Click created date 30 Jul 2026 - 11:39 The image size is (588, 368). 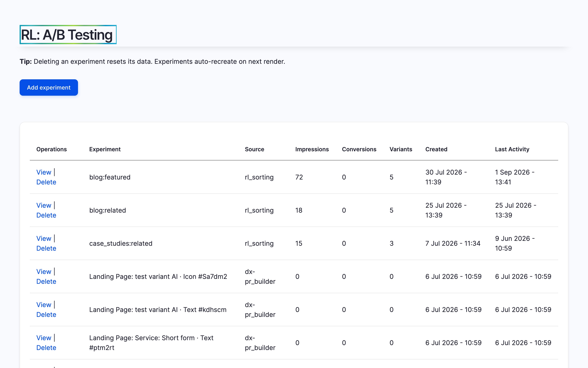click(446, 177)
